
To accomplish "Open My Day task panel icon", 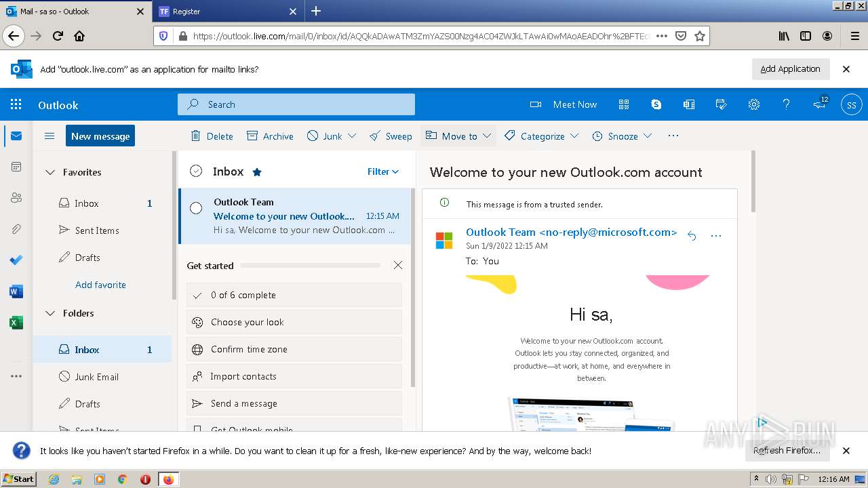I will pyautogui.click(x=722, y=104).
